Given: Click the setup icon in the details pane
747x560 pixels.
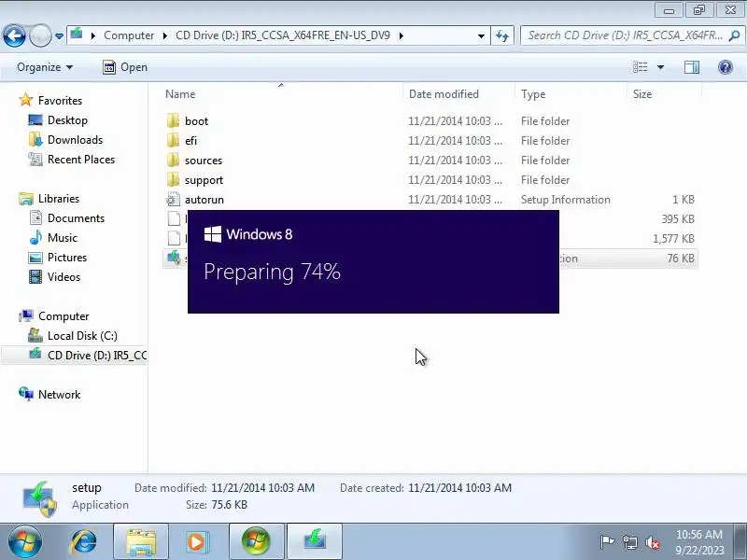Looking at the screenshot, I should [40, 498].
